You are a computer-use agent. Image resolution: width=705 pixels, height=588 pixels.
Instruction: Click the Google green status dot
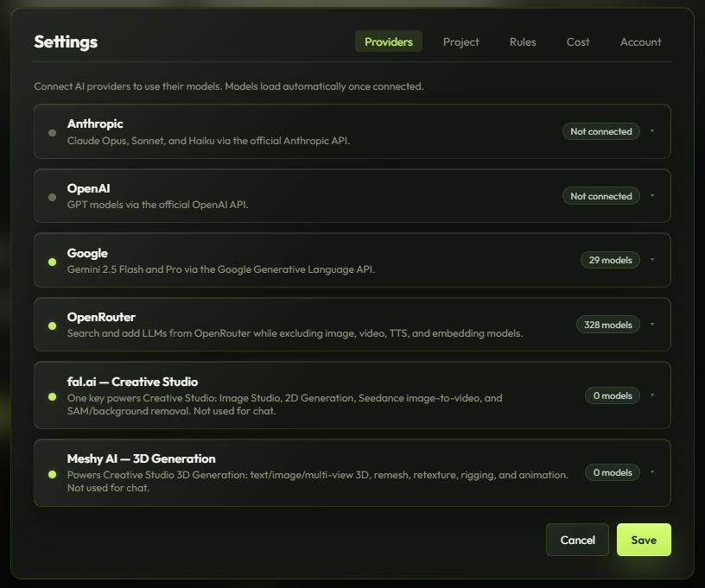52,262
